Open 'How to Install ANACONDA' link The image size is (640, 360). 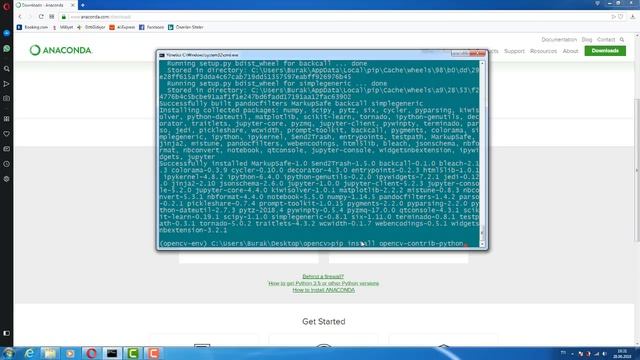(323, 290)
